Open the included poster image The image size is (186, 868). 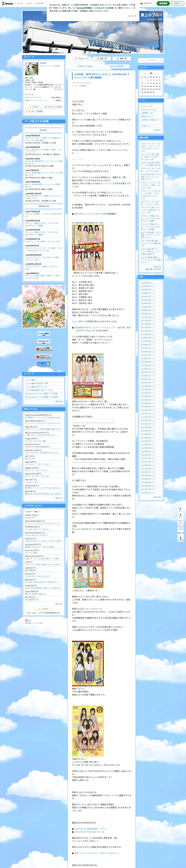88,731
